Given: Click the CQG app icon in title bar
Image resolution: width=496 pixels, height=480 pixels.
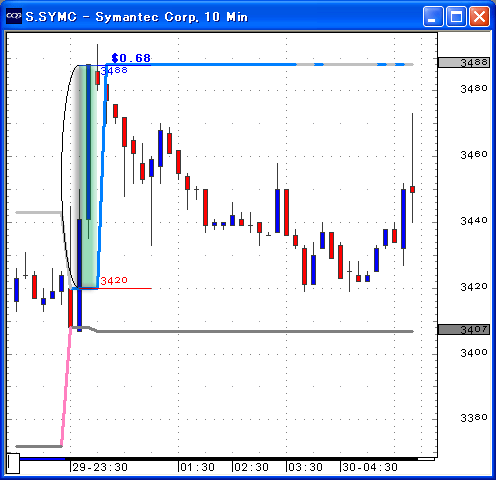Looking at the screenshot, I should click(14, 16).
